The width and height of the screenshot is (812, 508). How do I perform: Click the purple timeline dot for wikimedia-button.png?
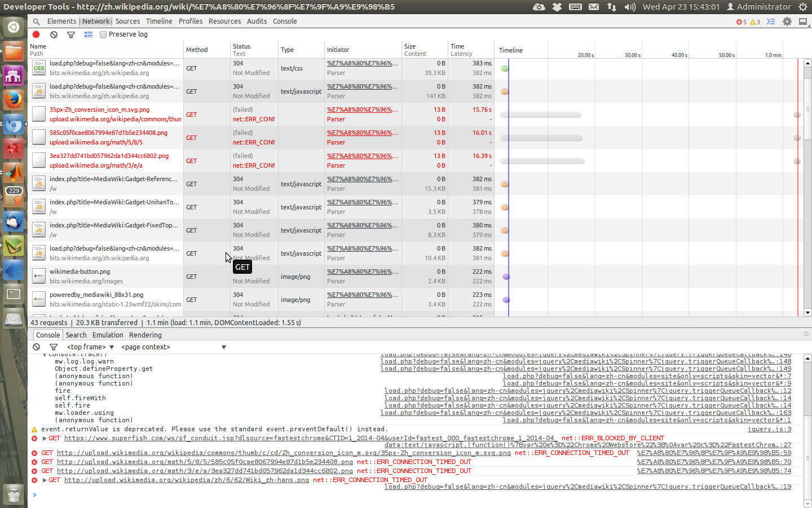(506, 277)
